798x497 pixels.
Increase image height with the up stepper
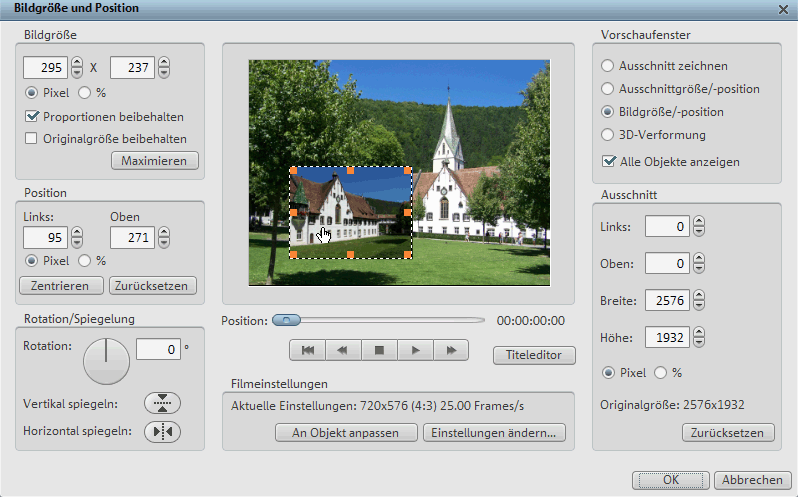164,62
